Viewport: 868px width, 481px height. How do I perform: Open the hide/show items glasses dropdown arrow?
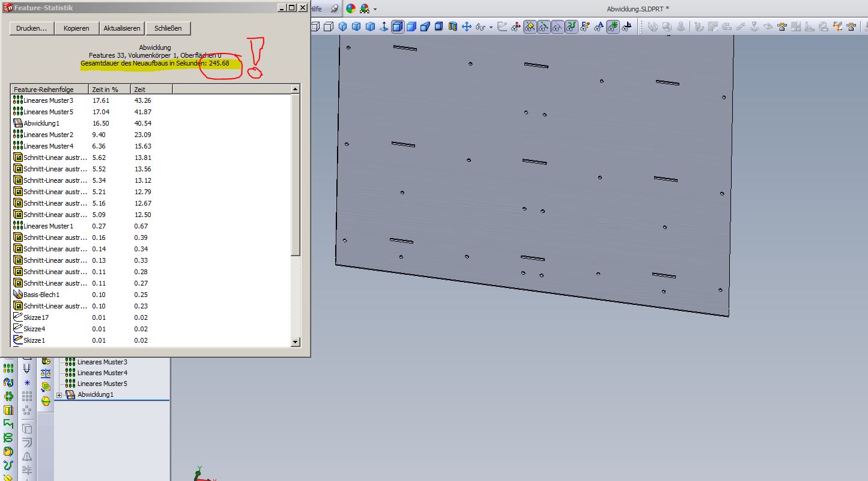pyautogui.click(x=491, y=27)
